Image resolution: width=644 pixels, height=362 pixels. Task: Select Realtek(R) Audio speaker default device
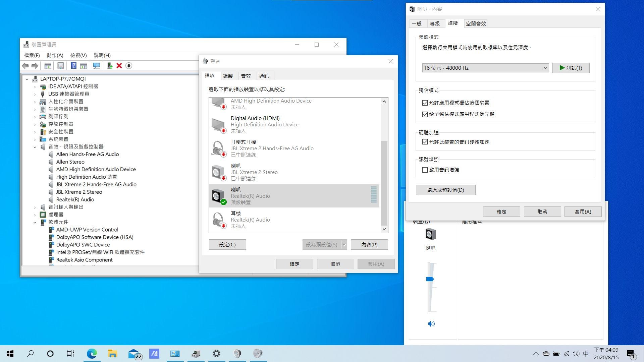[294, 196]
